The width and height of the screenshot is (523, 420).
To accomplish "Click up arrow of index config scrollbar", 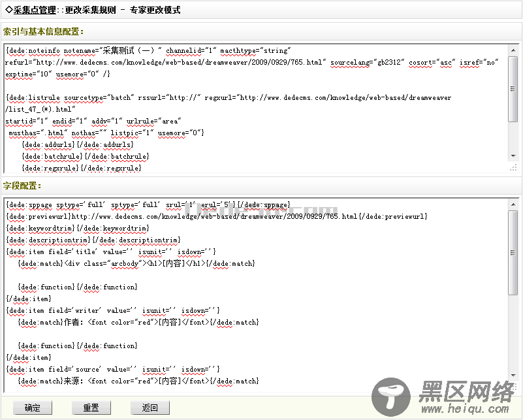I will 513,50.
